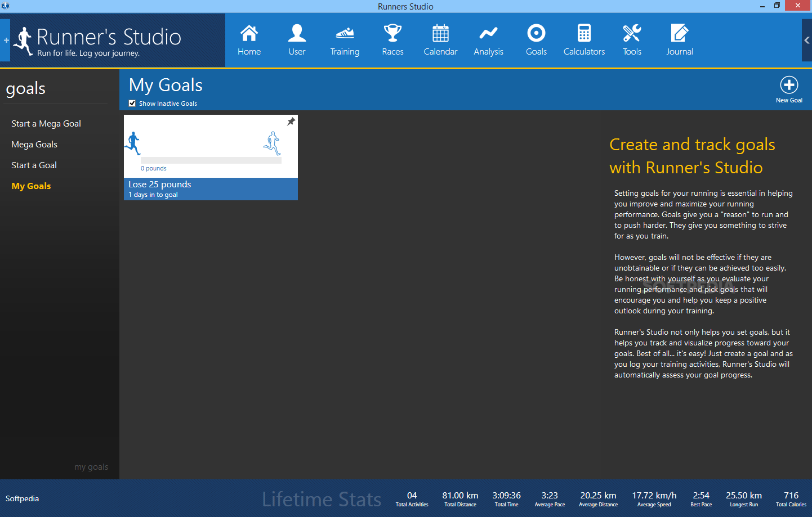Go to the Training shoe icon

(x=345, y=34)
